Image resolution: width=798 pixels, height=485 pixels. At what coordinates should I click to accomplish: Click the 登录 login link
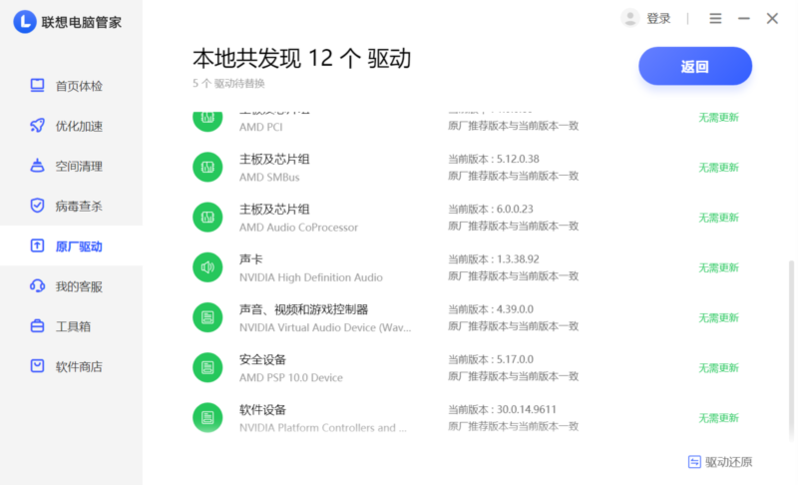click(x=659, y=18)
